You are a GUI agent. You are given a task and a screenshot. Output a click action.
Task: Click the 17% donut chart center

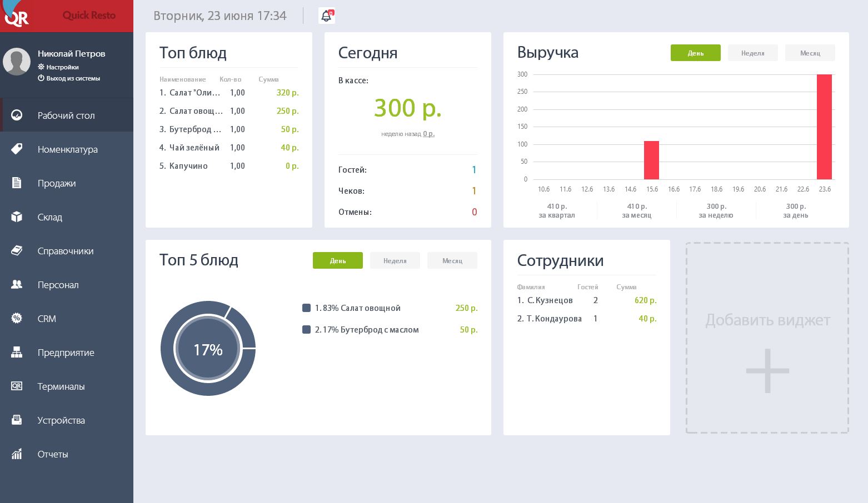(208, 349)
